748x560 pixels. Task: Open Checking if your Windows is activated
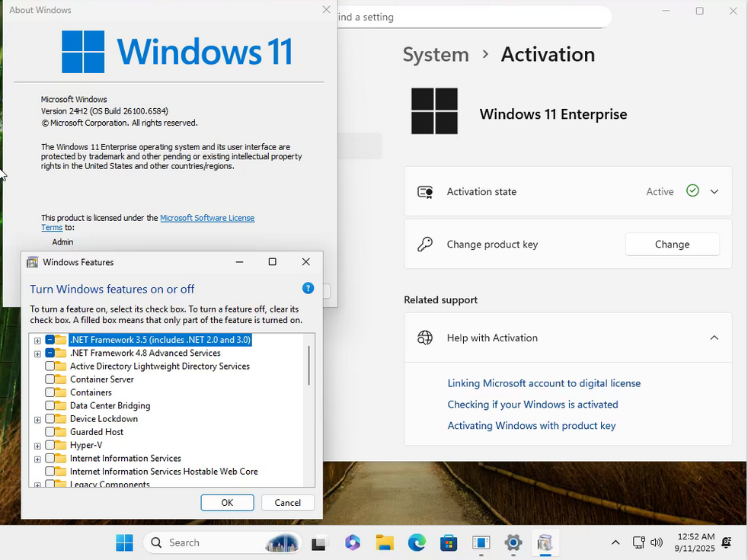pyautogui.click(x=532, y=405)
